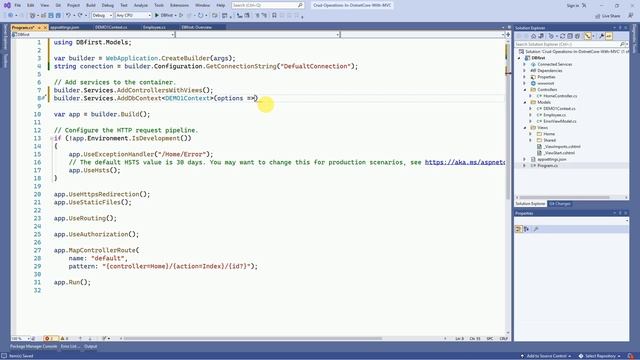Click Properties wrench icon in Solution Explorer
640x360 pixels.
602,36
